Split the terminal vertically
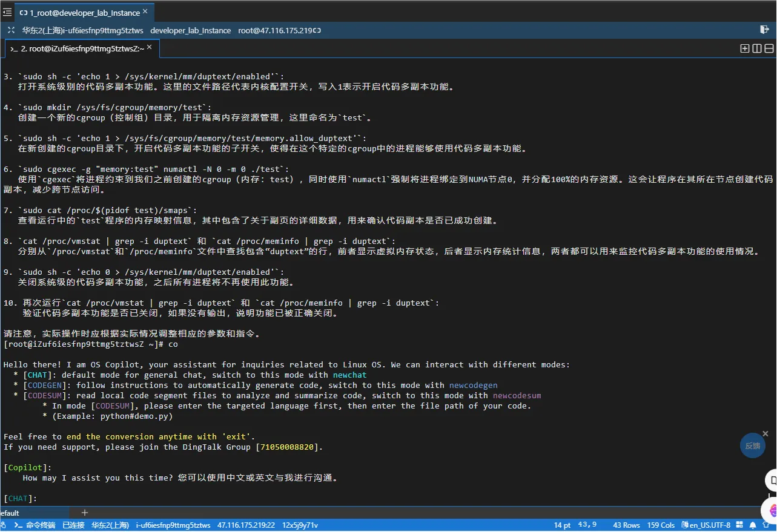Viewport: 777px width, 532px height. point(757,48)
